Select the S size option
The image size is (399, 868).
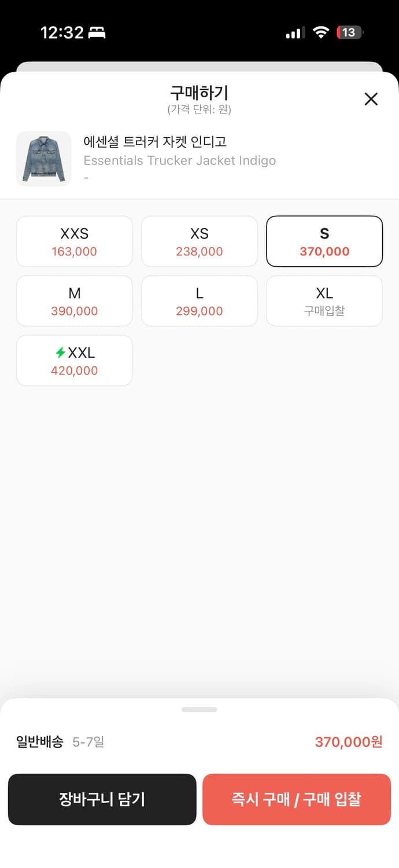click(x=324, y=241)
